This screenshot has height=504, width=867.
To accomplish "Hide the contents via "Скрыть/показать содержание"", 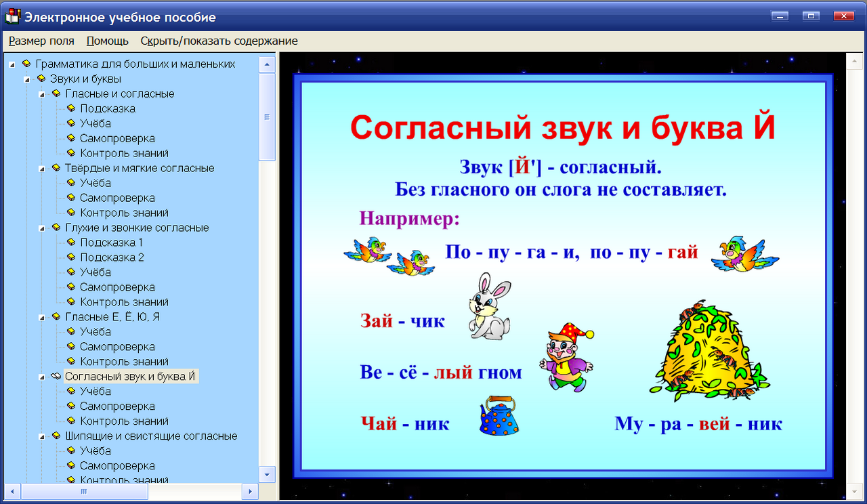I will (x=218, y=41).
